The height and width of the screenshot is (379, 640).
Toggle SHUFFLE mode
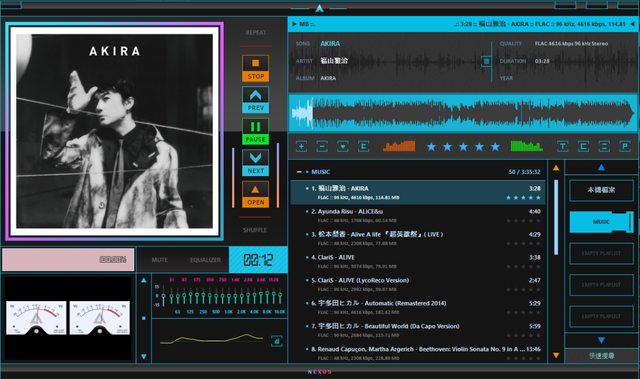[255, 230]
